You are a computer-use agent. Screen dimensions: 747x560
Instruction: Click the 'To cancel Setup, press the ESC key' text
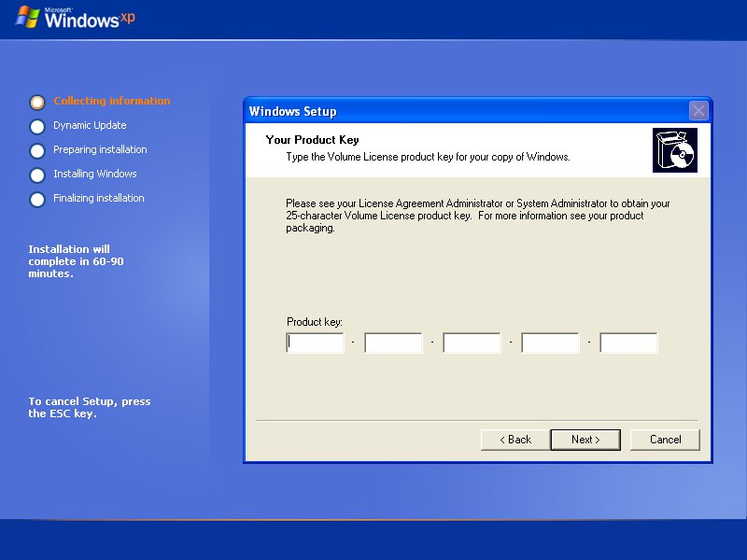90,407
